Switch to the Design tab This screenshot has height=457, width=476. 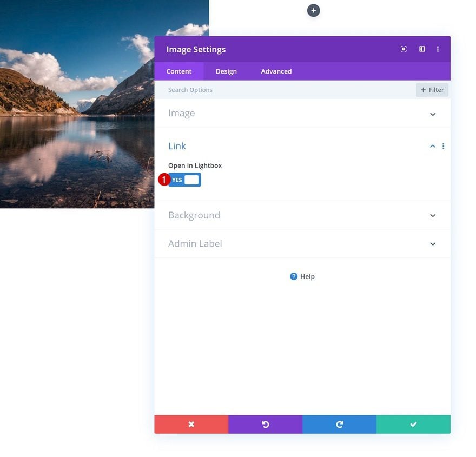pos(226,71)
